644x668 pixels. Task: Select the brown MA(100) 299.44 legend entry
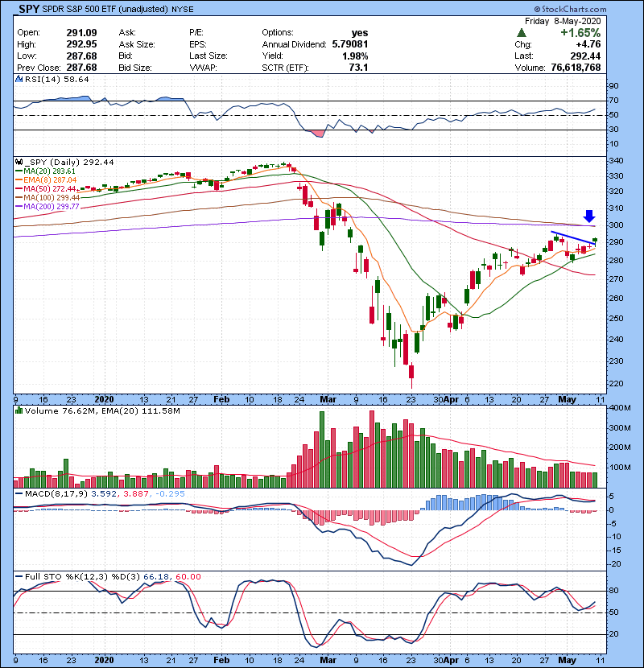click(47, 198)
